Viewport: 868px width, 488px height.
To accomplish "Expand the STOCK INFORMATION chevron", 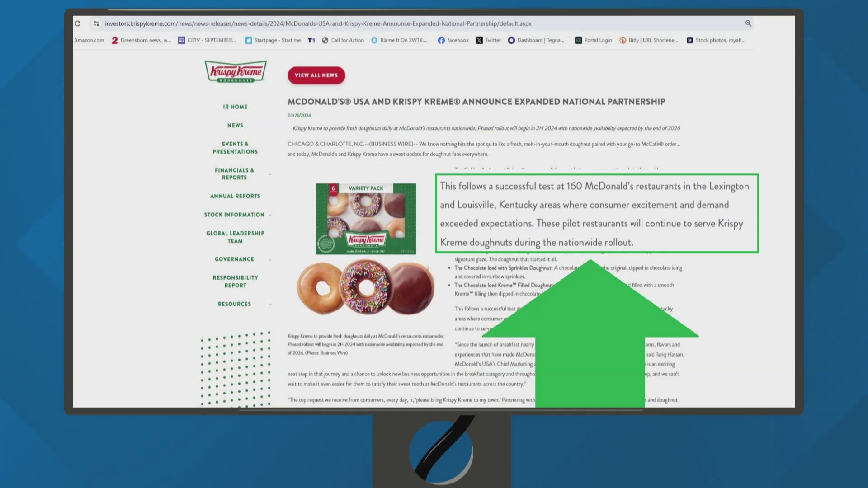I will (270, 215).
